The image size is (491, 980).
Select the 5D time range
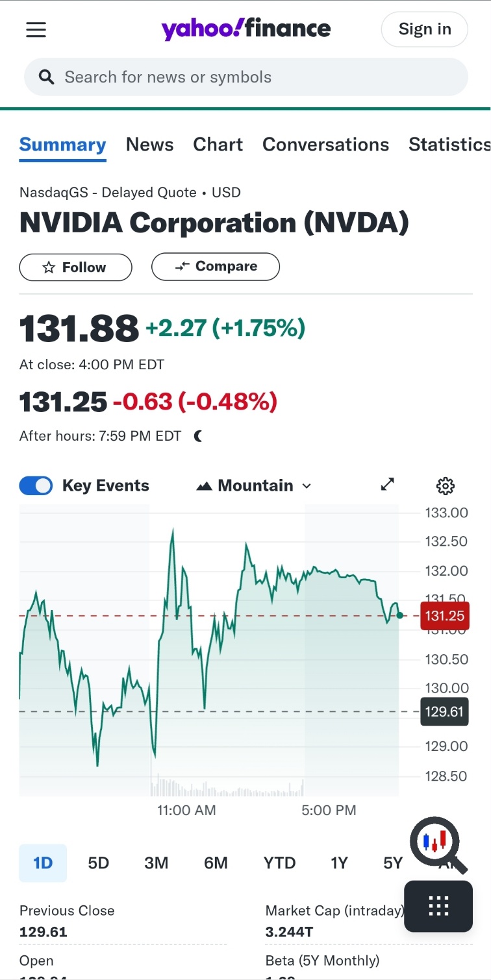[99, 863]
